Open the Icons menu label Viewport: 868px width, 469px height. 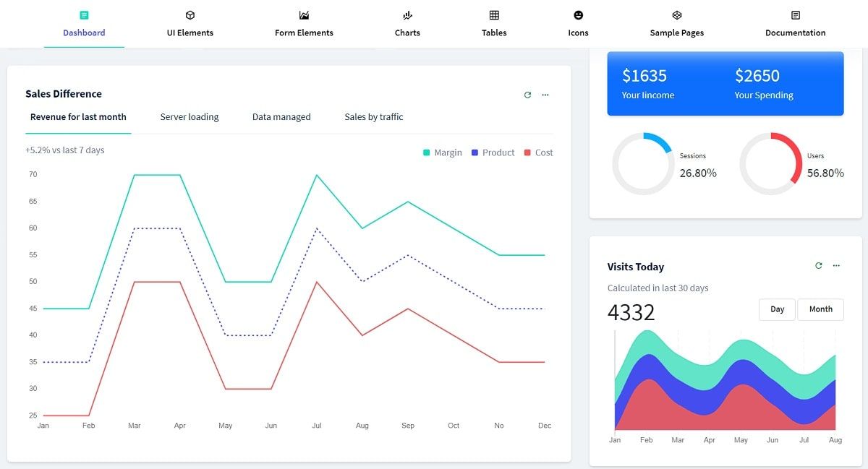[x=578, y=33]
